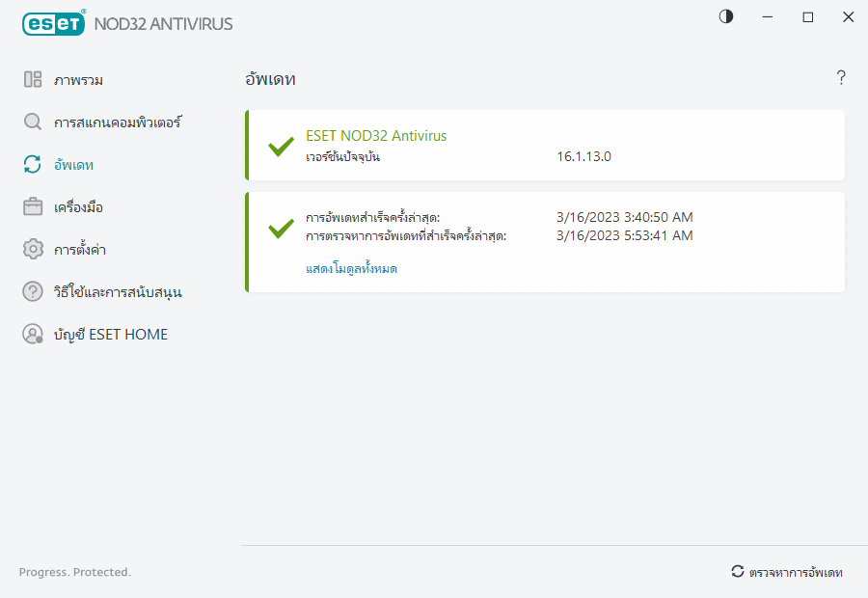
Task: Open วิธีใช้และการสนับสนุน page
Action: pyautogui.click(x=118, y=291)
